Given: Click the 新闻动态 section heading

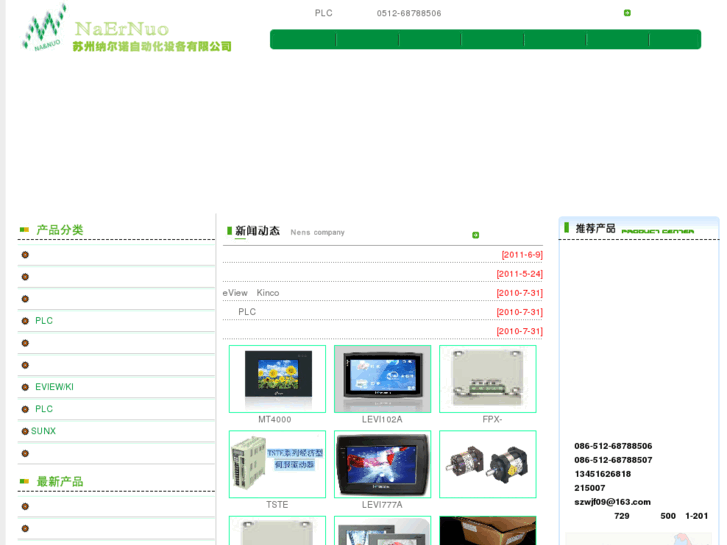Looking at the screenshot, I should [x=257, y=231].
